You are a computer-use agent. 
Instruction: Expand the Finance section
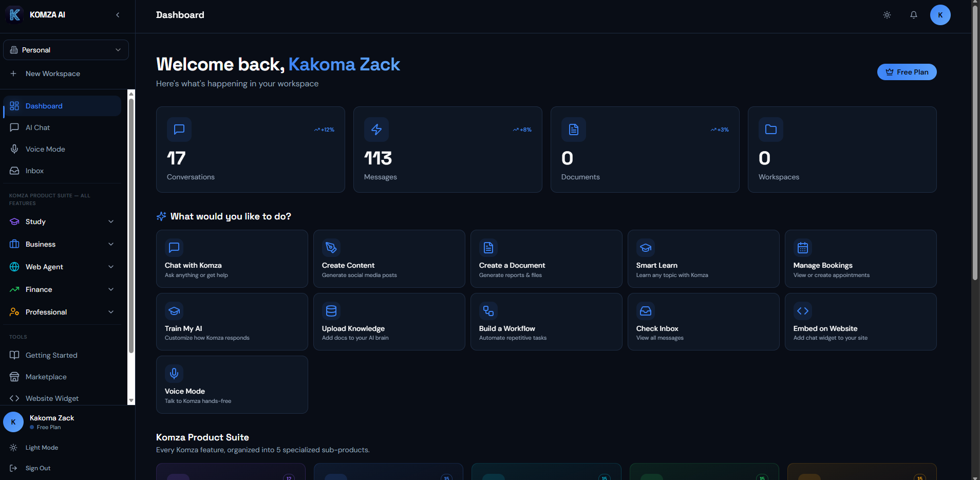pos(63,289)
